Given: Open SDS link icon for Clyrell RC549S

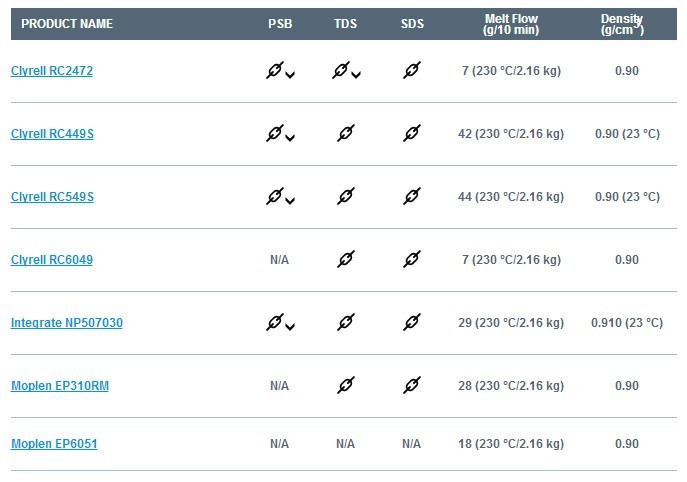Looking at the screenshot, I should coord(412,196).
